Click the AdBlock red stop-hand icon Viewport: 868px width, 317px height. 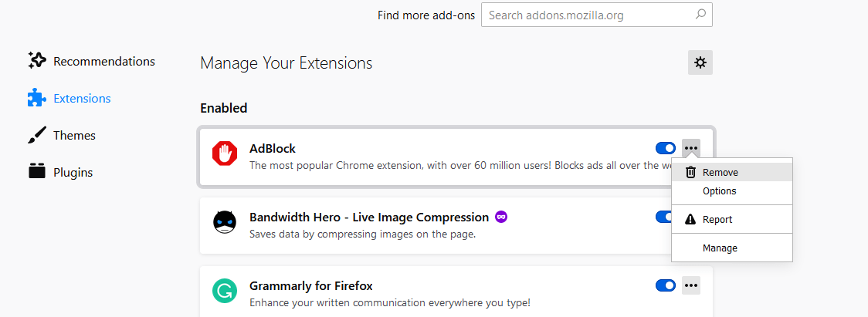point(225,153)
